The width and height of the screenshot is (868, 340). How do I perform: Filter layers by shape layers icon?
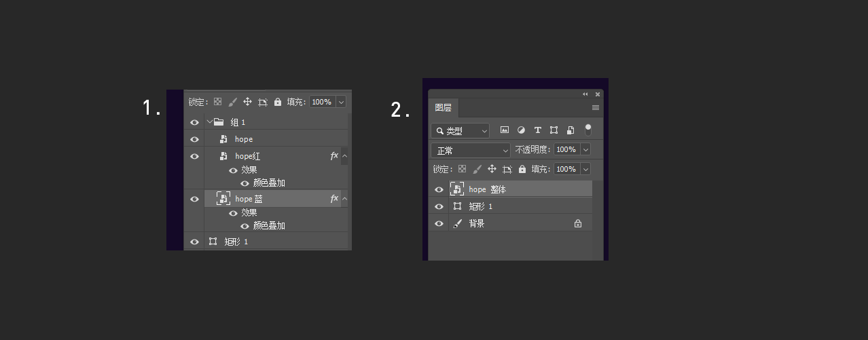click(x=554, y=130)
